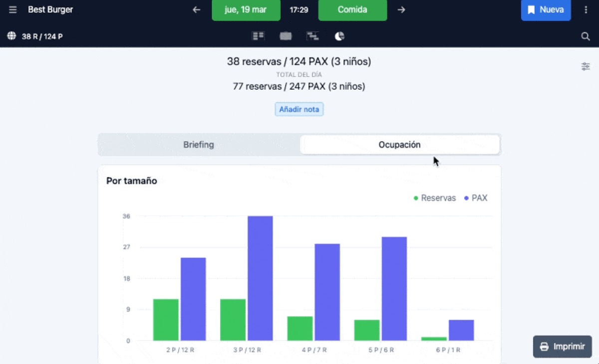The height and width of the screenshot is (364, 599).
Task: Click the green Reservas bar for 4 P / 7 R
Action: pyautogui.click(x=300, y=329)
